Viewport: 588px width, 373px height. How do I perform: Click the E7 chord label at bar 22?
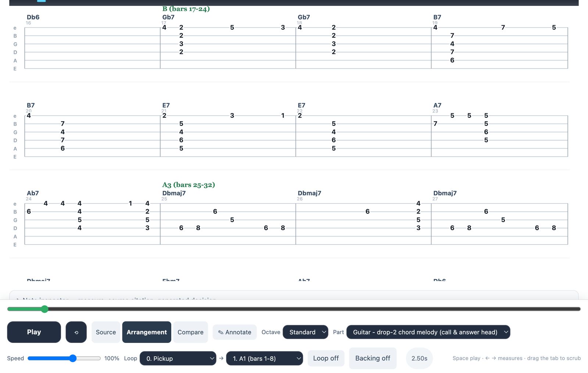tap(302, 105)
